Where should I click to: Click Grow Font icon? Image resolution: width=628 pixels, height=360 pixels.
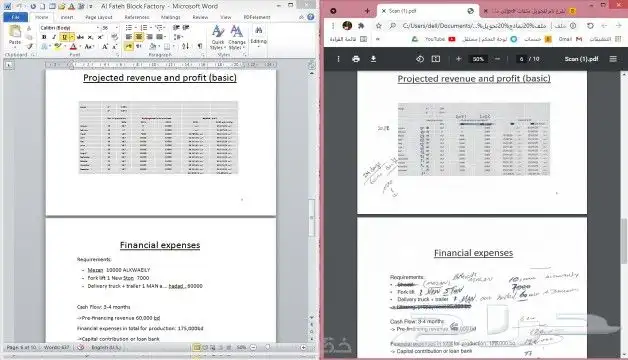pyautogui.click(x=105, y=46)
